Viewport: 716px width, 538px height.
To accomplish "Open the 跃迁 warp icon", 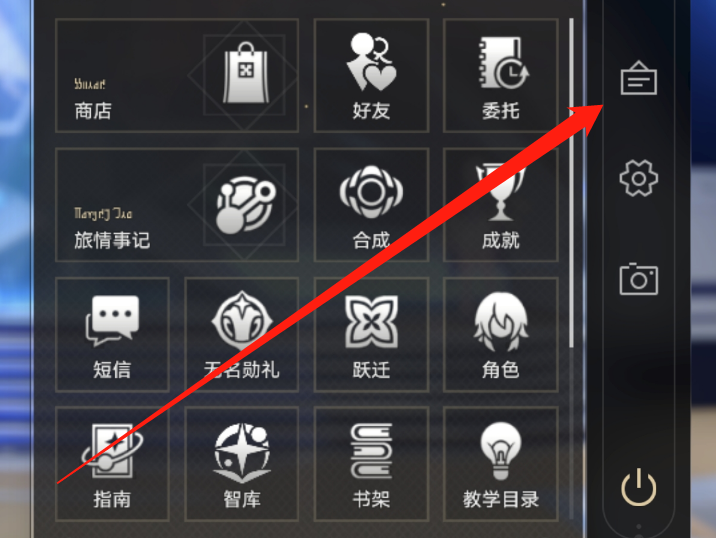I will click(371, 335).
